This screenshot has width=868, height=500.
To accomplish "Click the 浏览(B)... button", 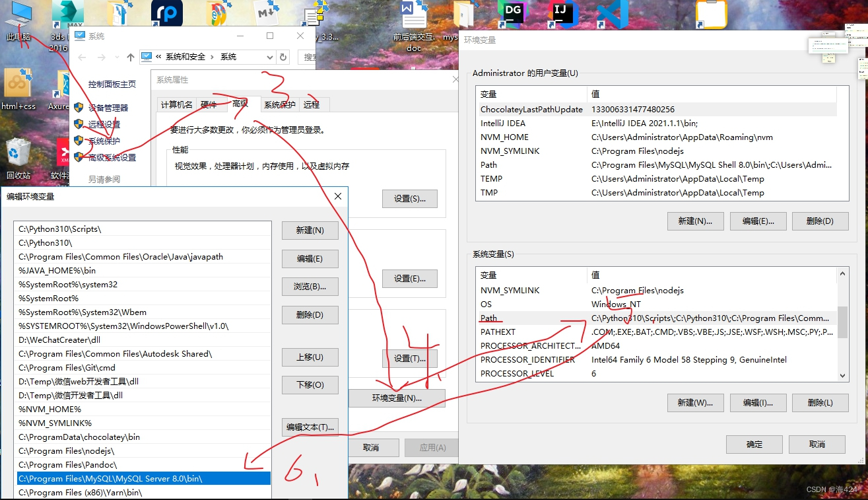I will point(310,286).
